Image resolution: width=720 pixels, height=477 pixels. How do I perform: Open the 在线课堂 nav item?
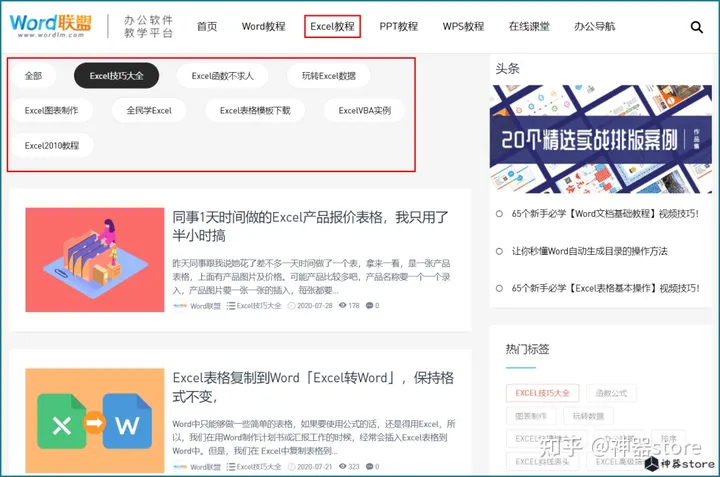529,27
